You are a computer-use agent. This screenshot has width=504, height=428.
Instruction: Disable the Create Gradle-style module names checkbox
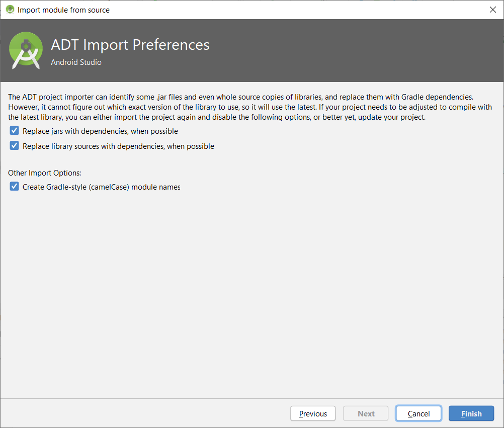tap(14, 187)
